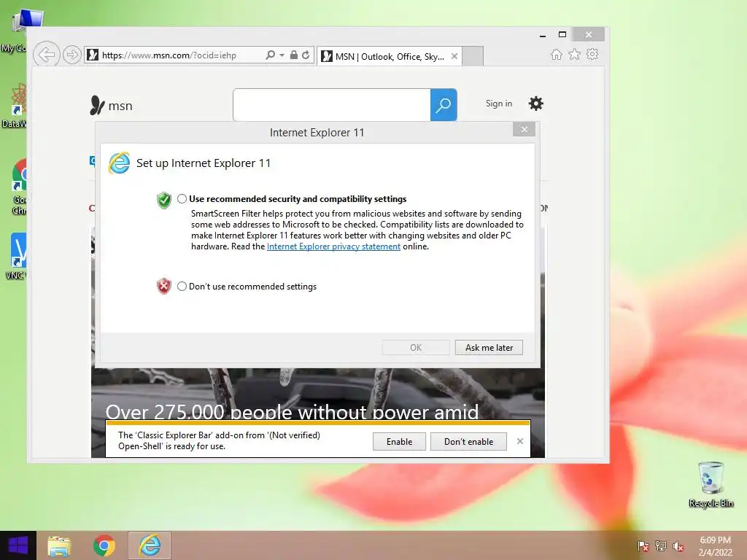Open File Explorer from the taskbar
747x560 pixels.
(x=59, y=545)
